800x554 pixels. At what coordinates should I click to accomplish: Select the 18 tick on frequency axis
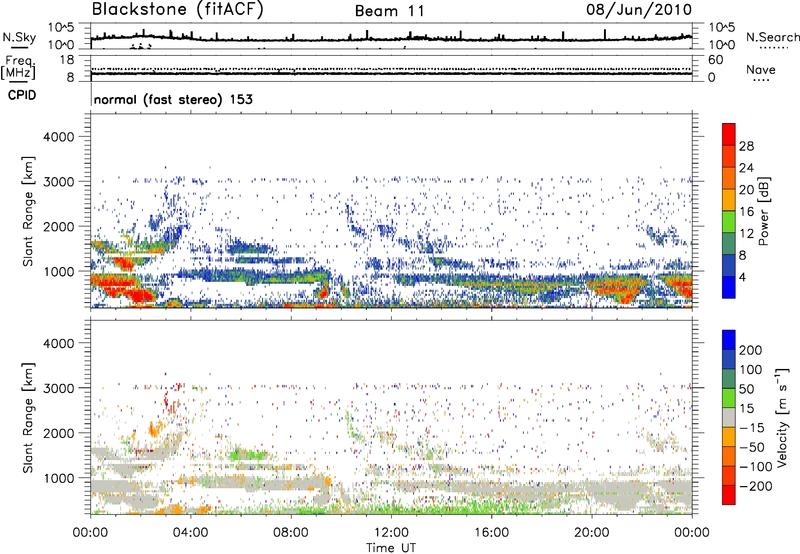pos(67,60)
